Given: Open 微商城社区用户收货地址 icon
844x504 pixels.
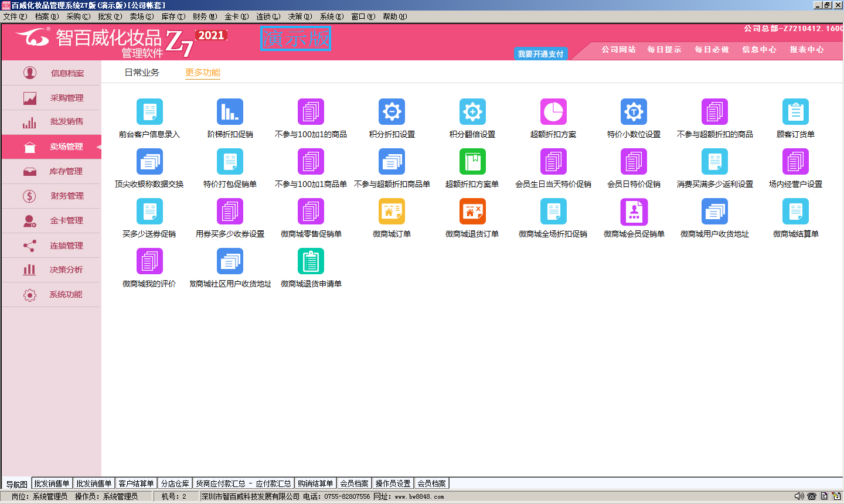Looking at the screenshot, I should (230, 261).
